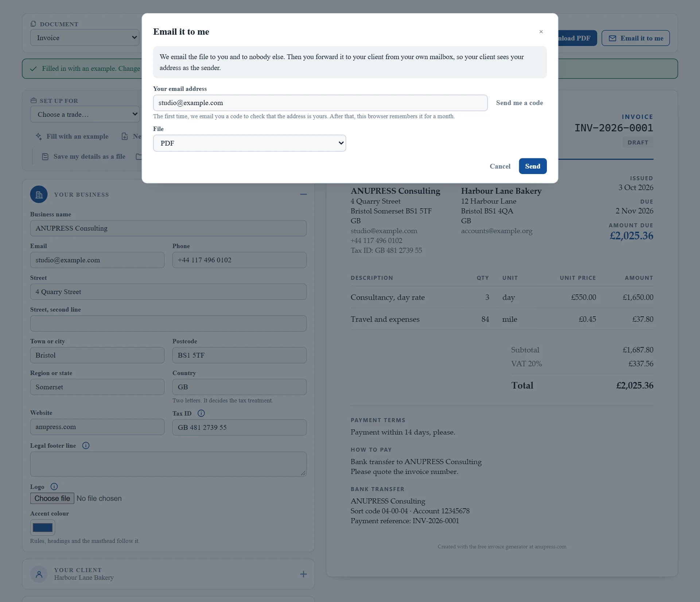Open the File format dropdown showing PDF
The height and width of the screenshot is (602, 700).
coord(249,143)
